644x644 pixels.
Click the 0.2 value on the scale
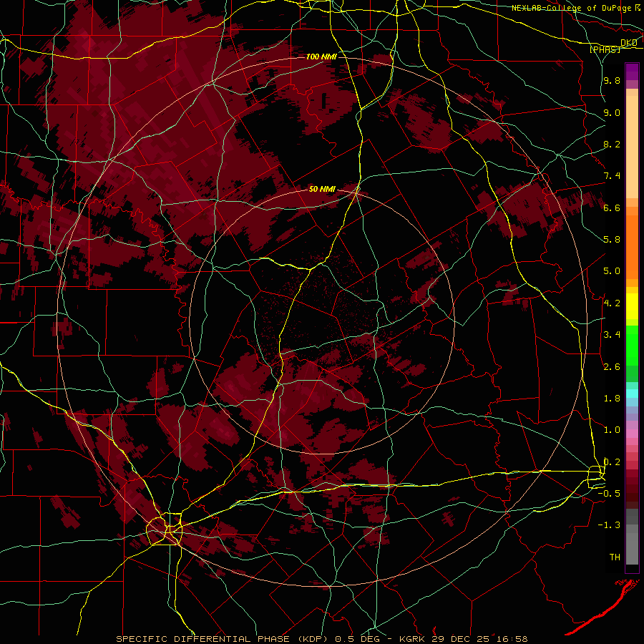tap(612, 462)
